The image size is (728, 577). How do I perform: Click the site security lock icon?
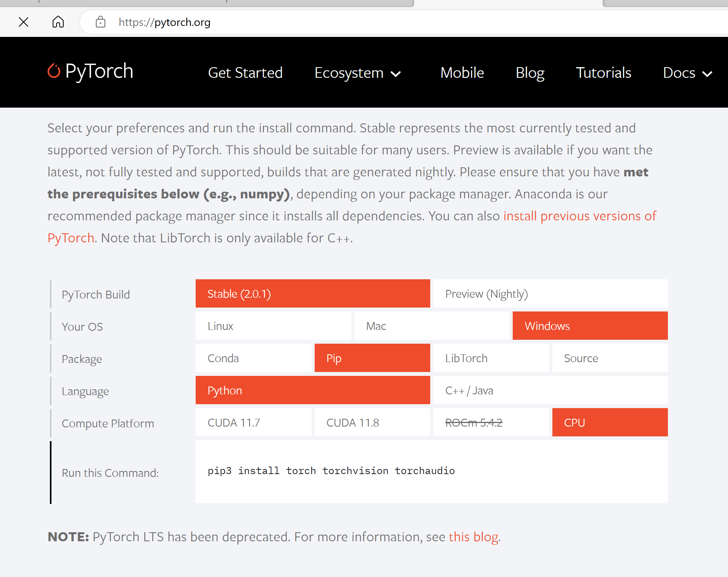tap(101, 22)
